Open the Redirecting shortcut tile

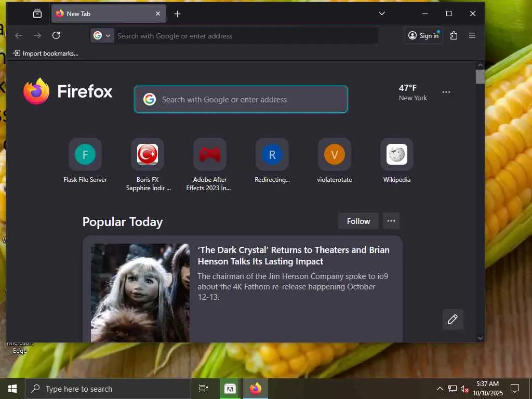coord(272,161)
